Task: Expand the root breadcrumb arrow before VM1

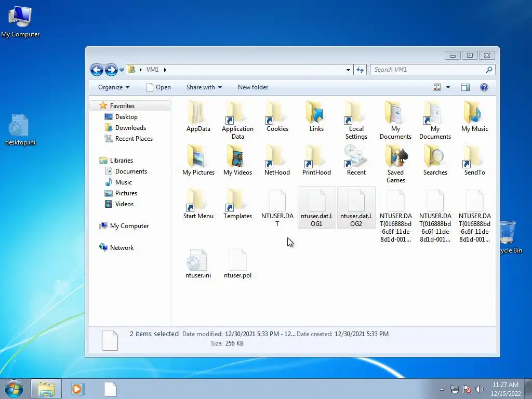Action: point(140,70)
